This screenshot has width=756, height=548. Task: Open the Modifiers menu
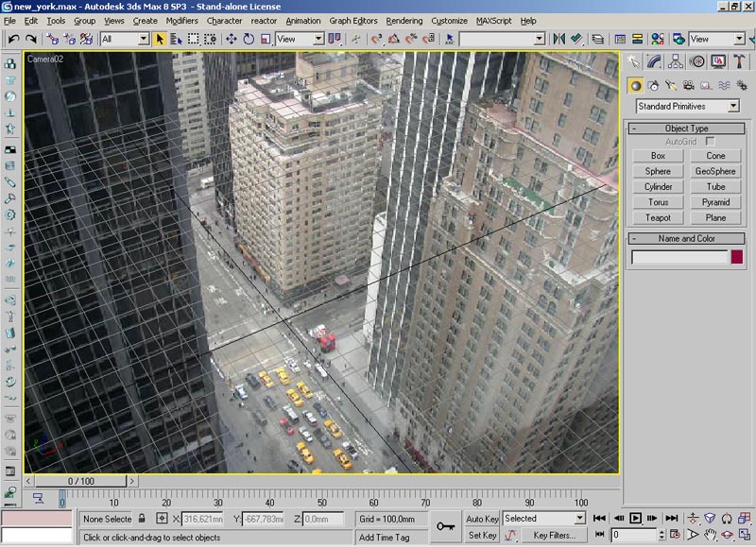coord(181,20)
